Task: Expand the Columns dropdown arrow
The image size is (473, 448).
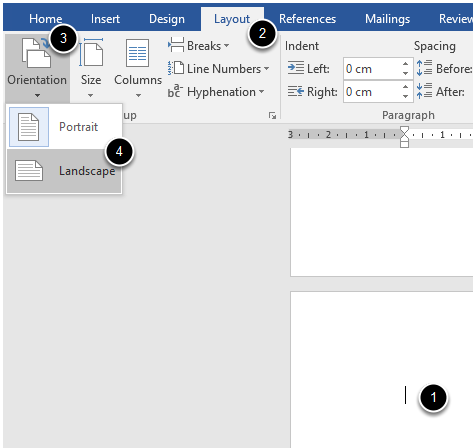Action: pos(138,96)
